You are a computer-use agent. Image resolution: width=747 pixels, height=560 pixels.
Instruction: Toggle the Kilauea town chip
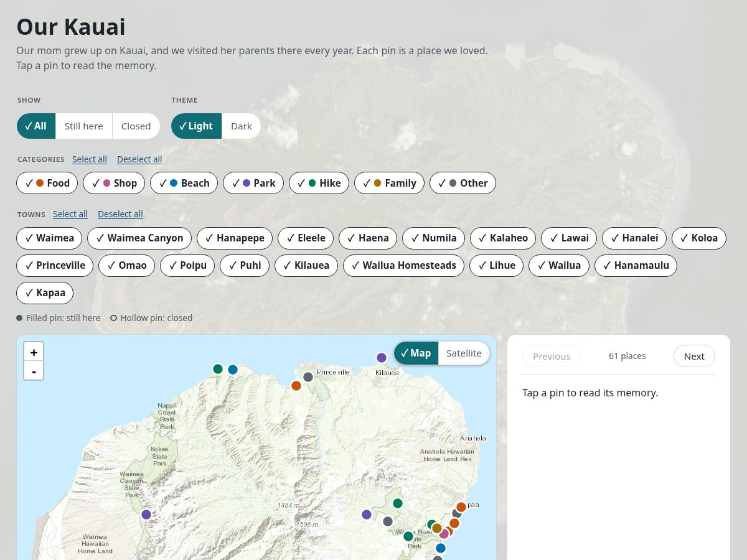306,265
